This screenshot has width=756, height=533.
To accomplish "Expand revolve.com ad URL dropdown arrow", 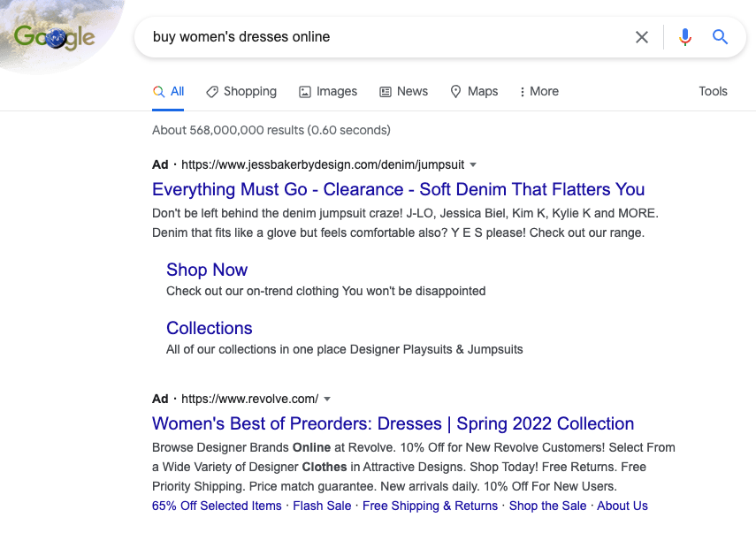I will pos(327,399).
